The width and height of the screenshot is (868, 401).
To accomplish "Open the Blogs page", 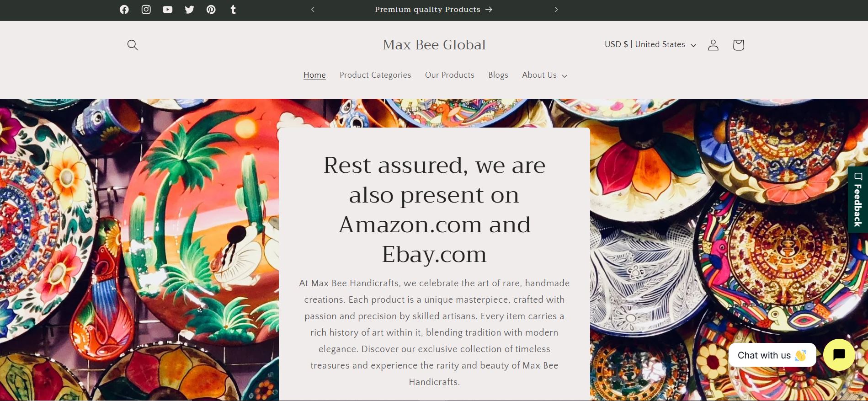I will (498, 75).
